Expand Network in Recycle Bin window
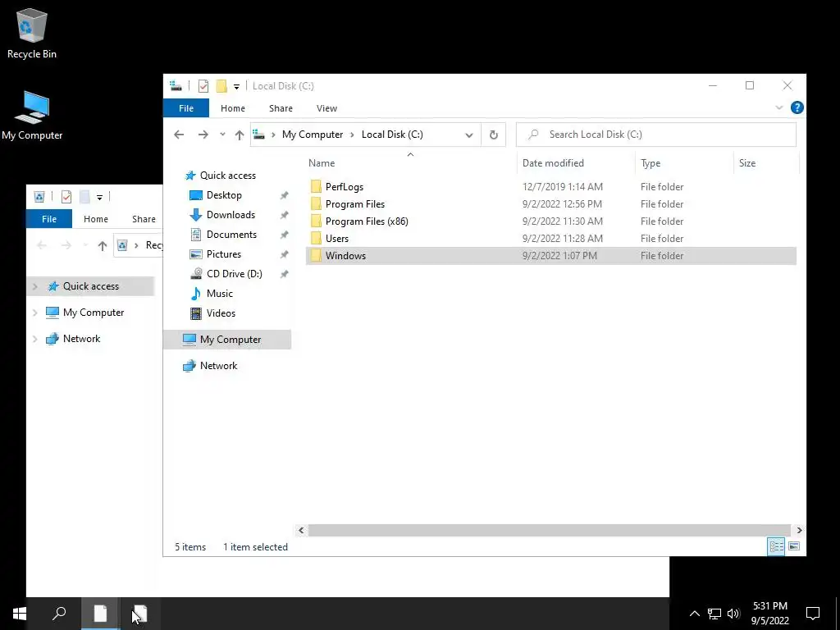Image resolution: width=840 pixels, height=630 pixels. pyautogui.click(x=35, y=339)
